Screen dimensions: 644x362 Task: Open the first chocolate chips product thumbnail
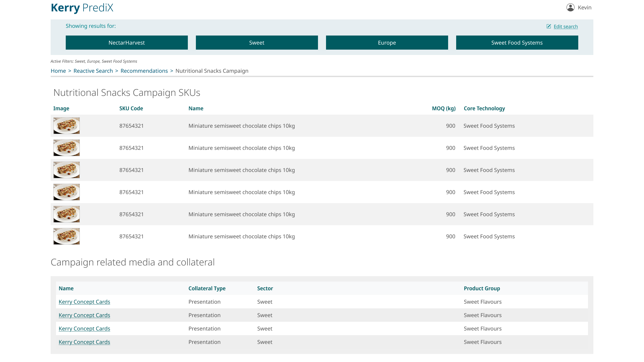(66, 126)
